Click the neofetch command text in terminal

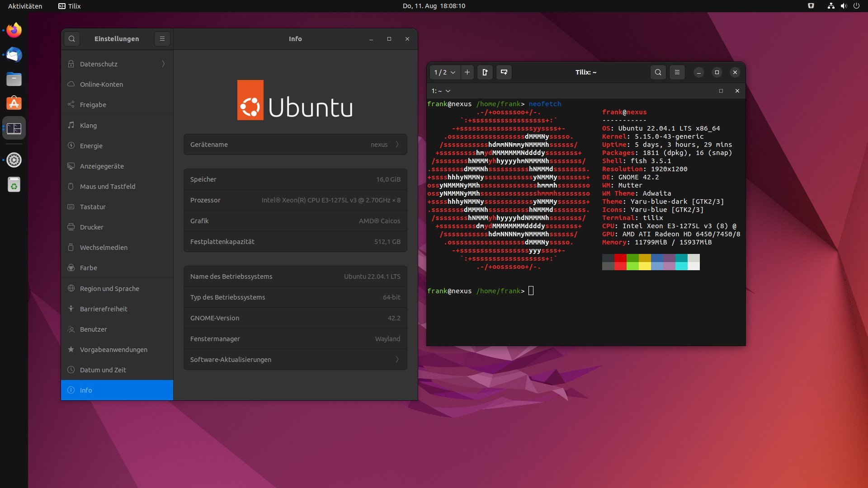pos(545,104)
